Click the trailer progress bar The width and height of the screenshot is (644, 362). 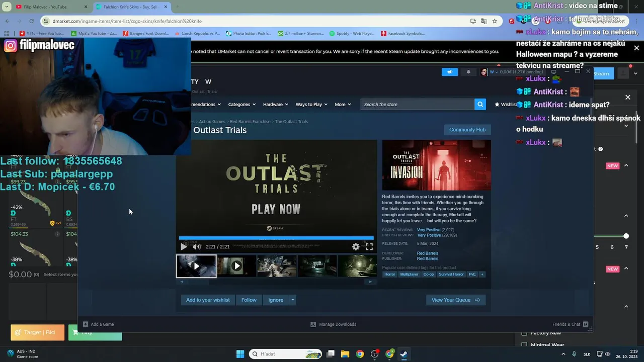[x=276, y=238]
